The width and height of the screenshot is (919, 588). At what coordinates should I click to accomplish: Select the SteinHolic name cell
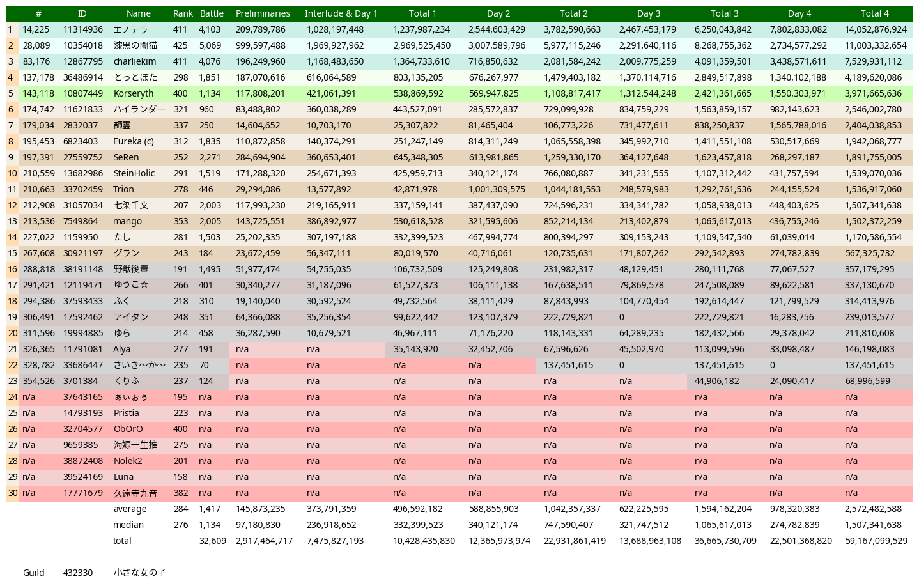(134, 173)
